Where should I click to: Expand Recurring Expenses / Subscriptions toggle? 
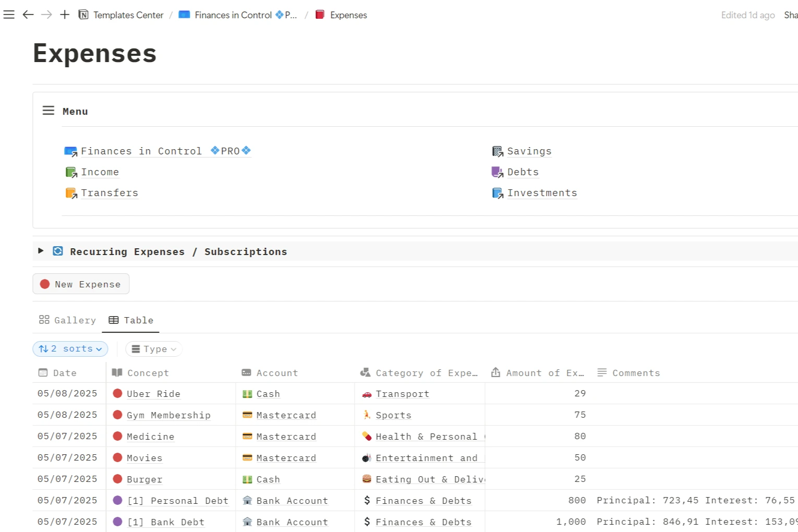[x=41, y=251]
